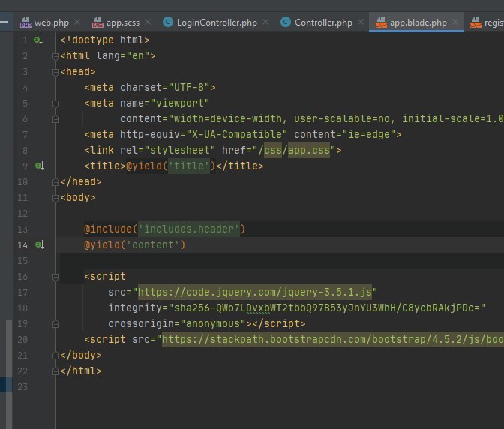Click the gutter yield icon on line 9

coord(39,166)
